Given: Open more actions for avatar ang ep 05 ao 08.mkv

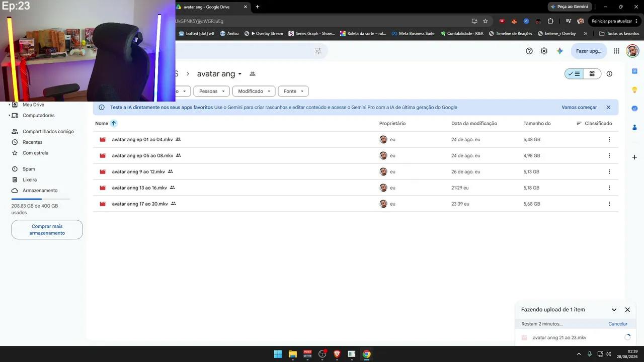Looking at the screenshot, I should [609, 155].
